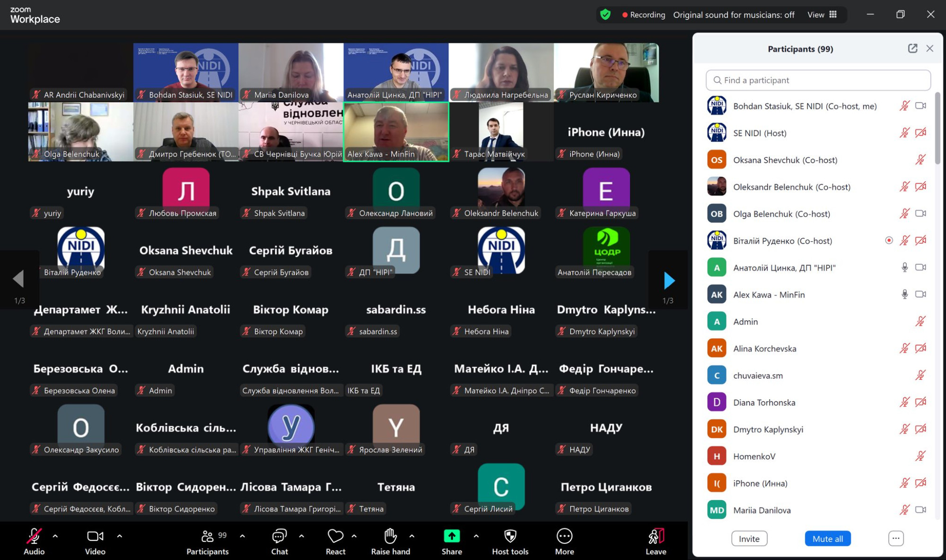Viewport: 946px width, 560px height.
Task: Click the Invite button
Action: 749,539
